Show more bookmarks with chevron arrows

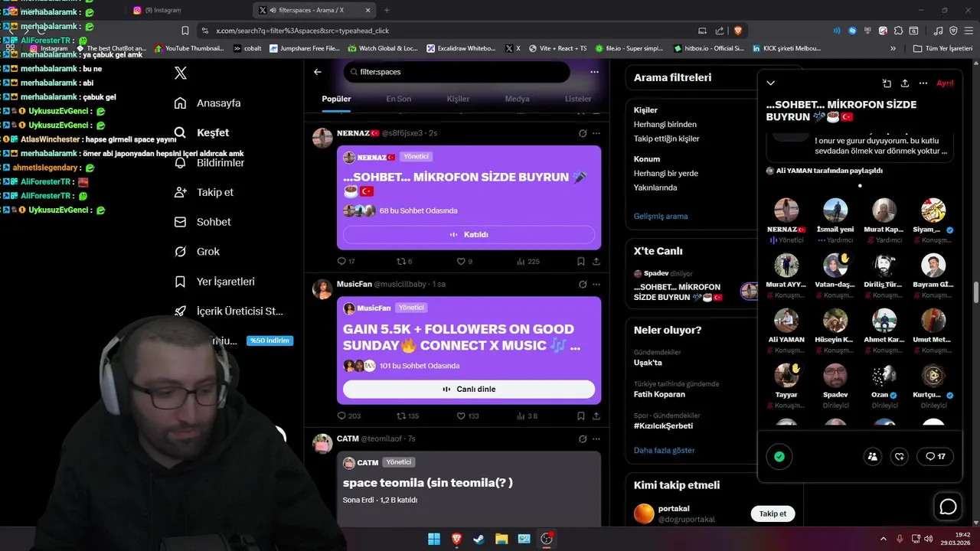click(x=893, y=48)
